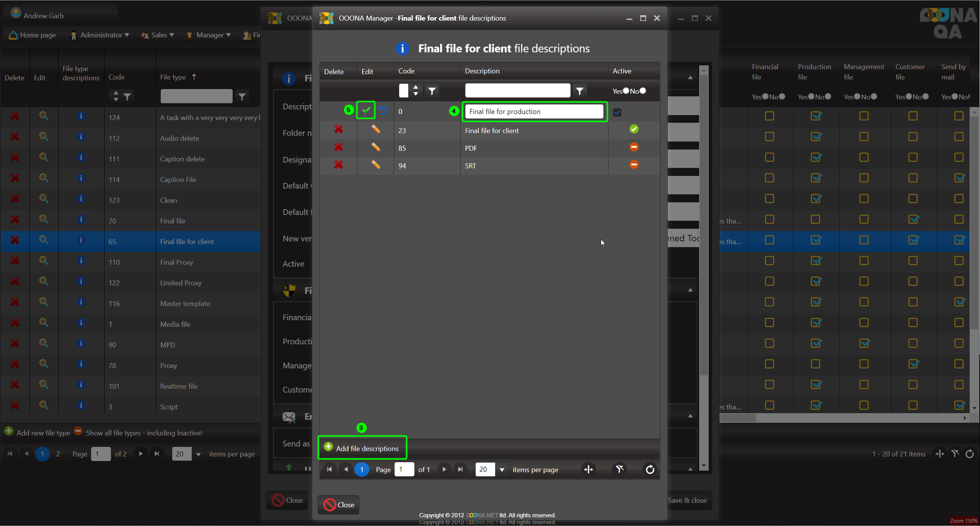The width and height of the screenshot is (980, 526).
Task: Edit the SRT row using pencil icon
Action: (375, 165)
